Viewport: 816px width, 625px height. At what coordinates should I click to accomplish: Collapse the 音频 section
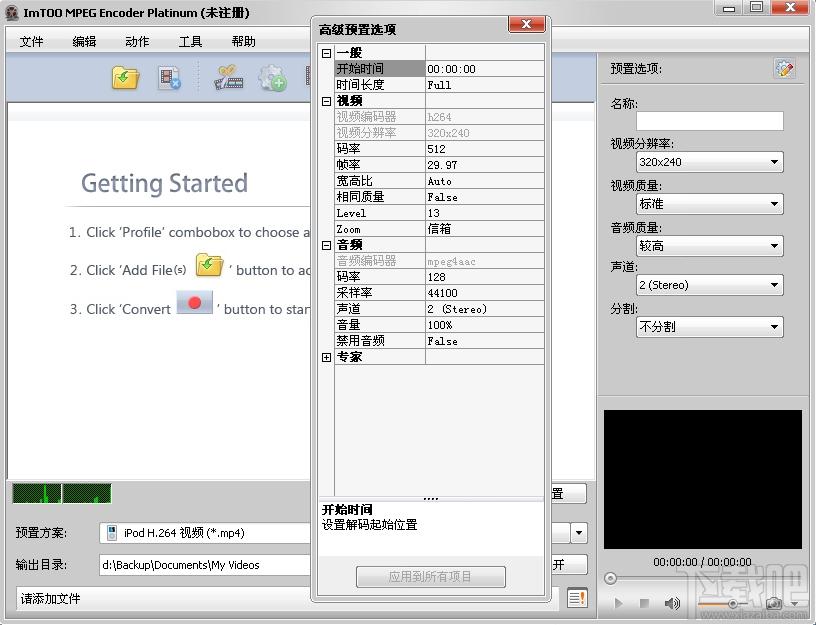pos(326,246)
